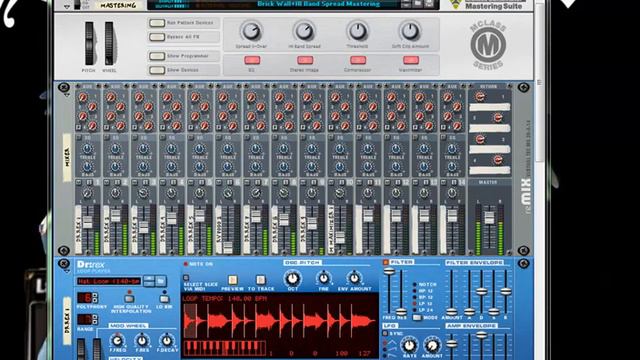This screenshot has height=360, width=640.
Task: Adjust mixer channel 14 treble knob
Action: pyautogui.click(x=452, y=149)
